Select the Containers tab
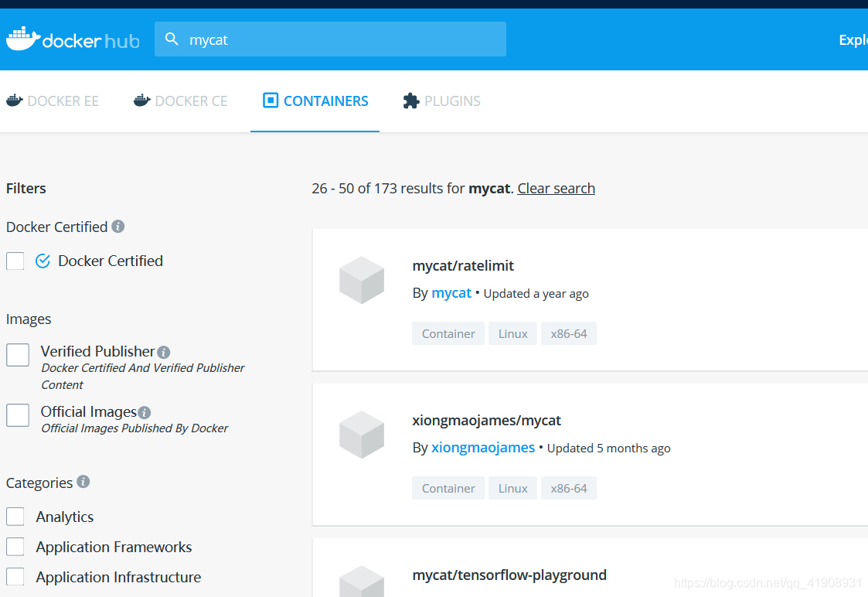868x597 pixels. point(315,101)
